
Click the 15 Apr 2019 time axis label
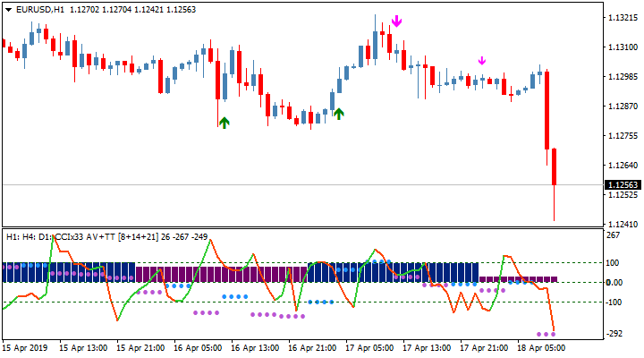[x=24, y=347]
